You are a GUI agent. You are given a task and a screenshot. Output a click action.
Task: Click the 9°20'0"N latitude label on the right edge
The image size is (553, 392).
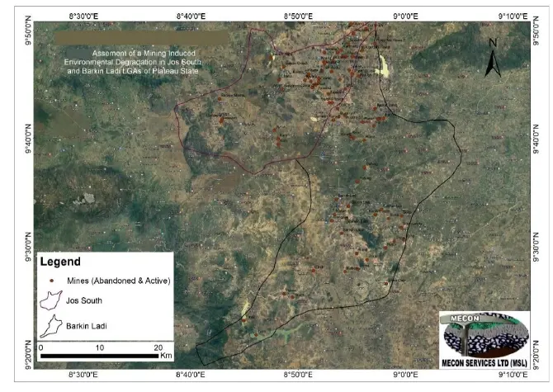click(536, 355)
